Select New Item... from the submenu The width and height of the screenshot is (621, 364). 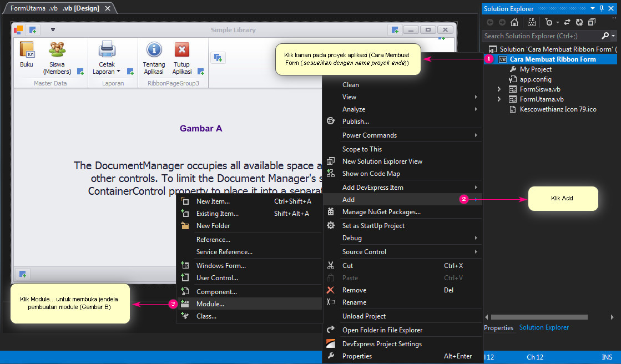[x=249, y=201]
